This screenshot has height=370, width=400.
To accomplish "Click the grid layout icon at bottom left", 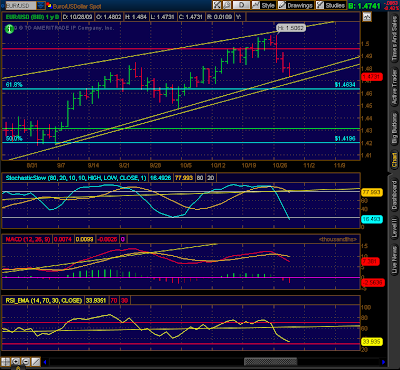I will (5, 362).
